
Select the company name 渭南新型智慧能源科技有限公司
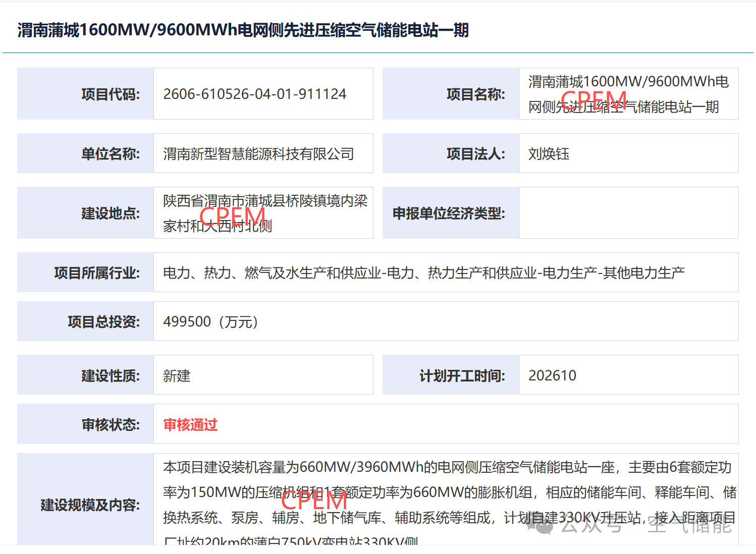[x=258, y=153]
